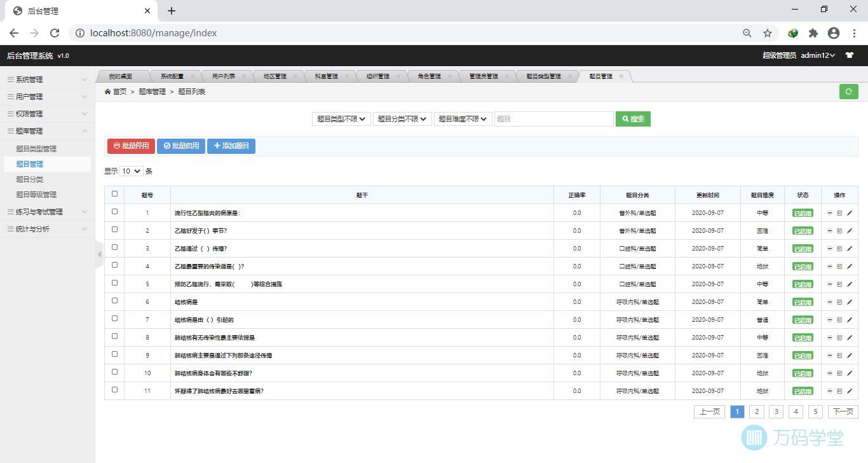The image size is (868, 463).
Task: Open detail view icon for question 7
Action: [x=839, y=320]
